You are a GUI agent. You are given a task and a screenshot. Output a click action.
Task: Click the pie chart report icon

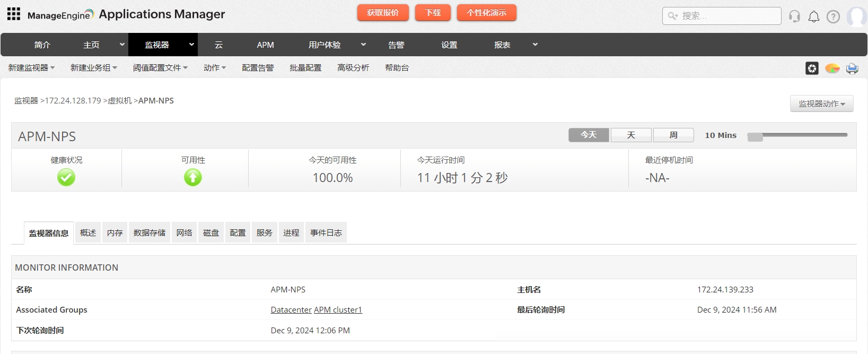pos(832,68)
